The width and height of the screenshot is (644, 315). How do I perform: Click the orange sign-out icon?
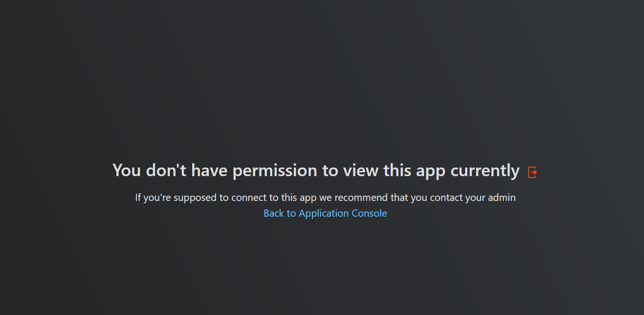[532, 172]
